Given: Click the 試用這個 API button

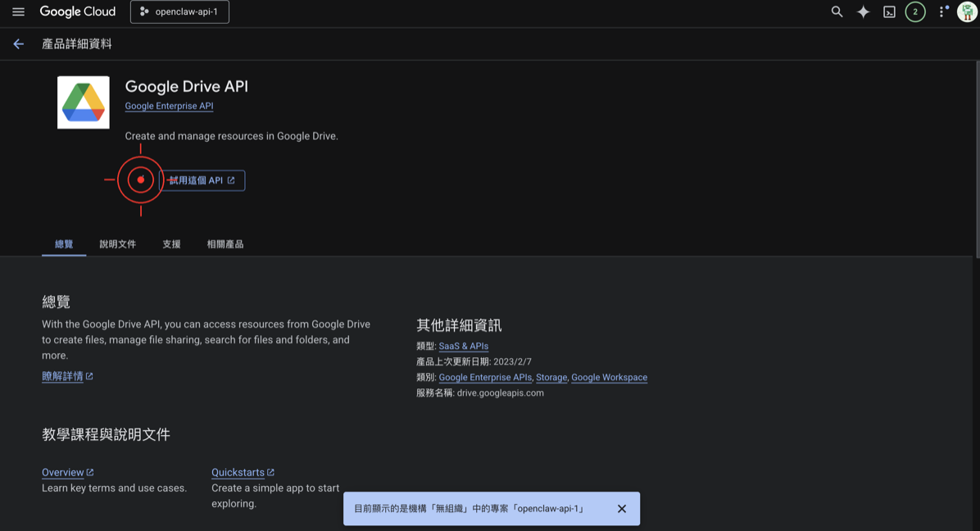Looking at the screenshot, I should (x=202, y=180).
